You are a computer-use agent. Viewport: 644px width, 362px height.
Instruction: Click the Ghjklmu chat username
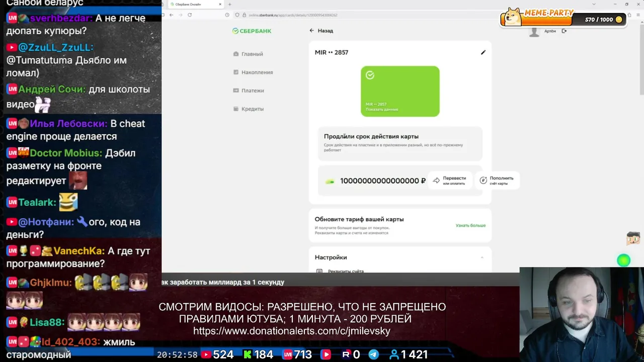(50, 283)
